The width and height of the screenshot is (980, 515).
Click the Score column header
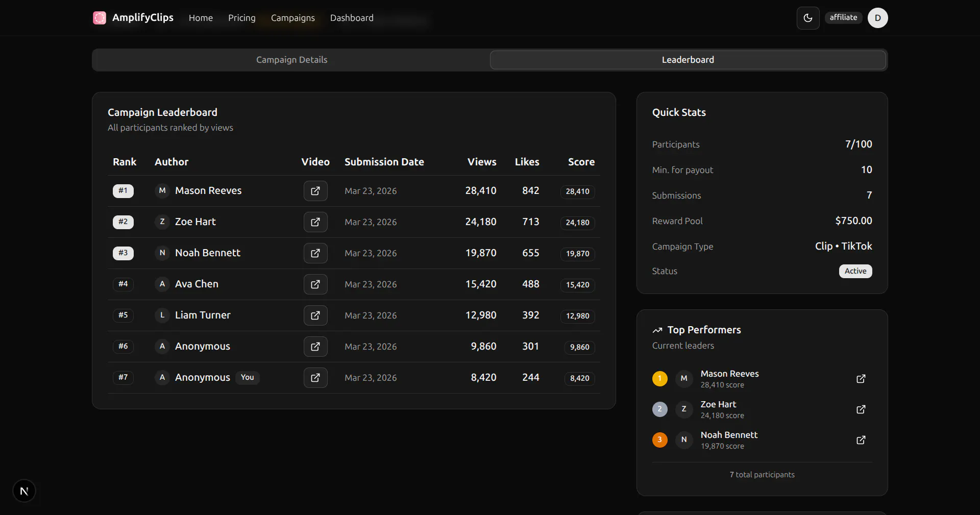point(581,162)
